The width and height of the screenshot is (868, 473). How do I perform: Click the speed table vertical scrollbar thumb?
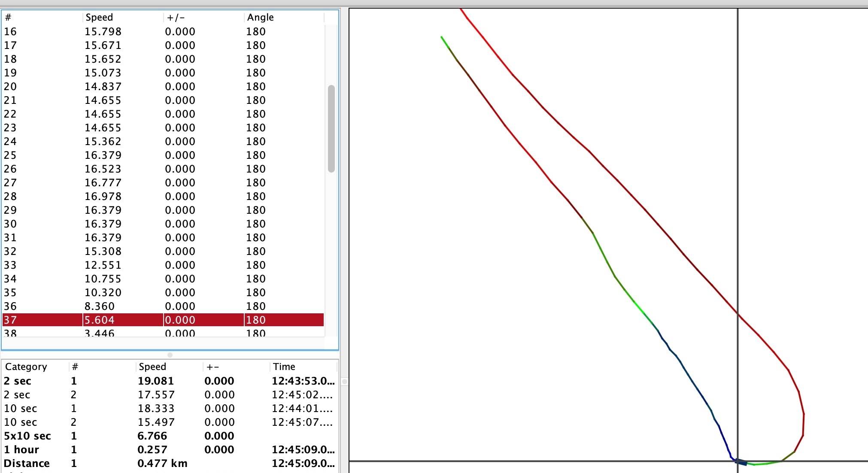pyautogui.click(x=331, y=129)
